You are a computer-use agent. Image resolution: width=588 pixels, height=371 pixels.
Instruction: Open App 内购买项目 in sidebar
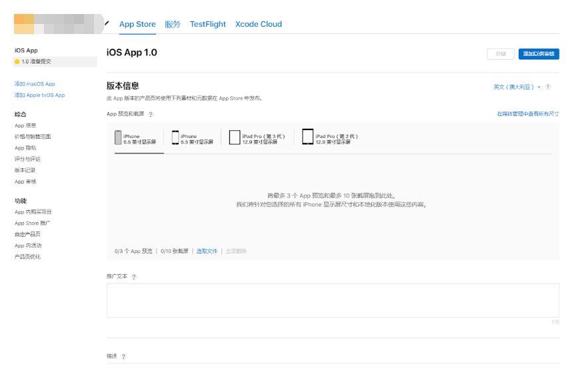coord(33,212)
